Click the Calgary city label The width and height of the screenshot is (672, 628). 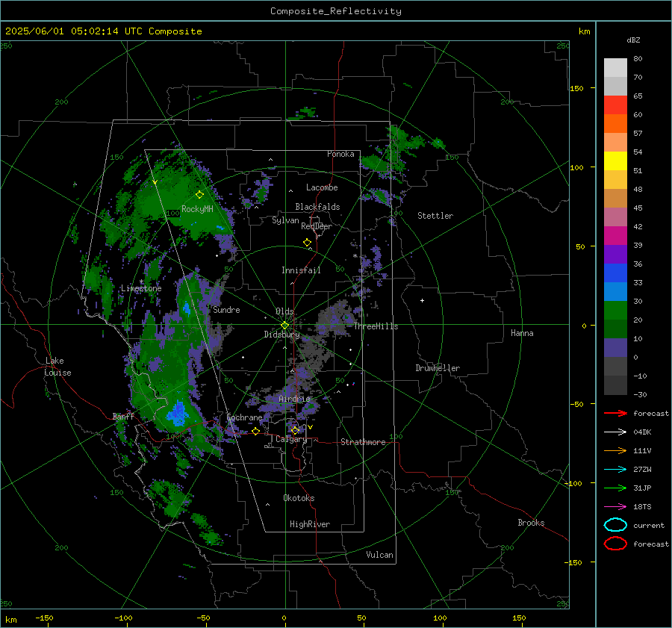[291, 439]
